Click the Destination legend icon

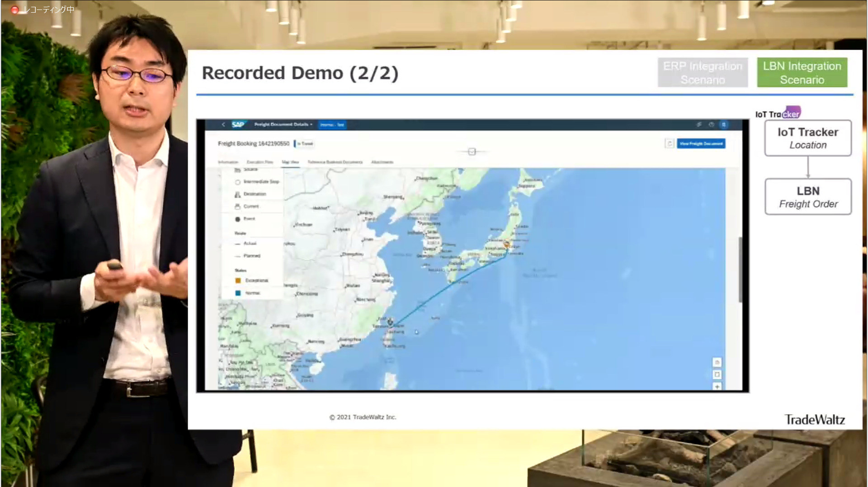click(237, 194)
